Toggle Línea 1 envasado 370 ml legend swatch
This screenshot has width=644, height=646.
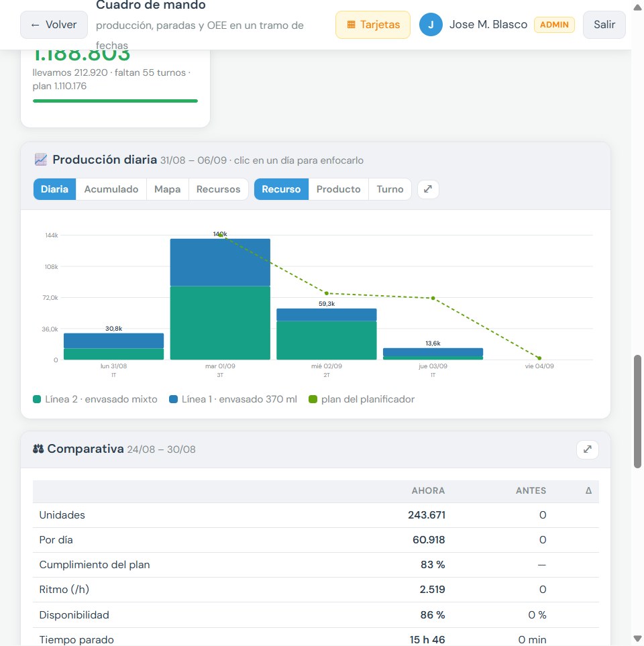click(174, 399)
